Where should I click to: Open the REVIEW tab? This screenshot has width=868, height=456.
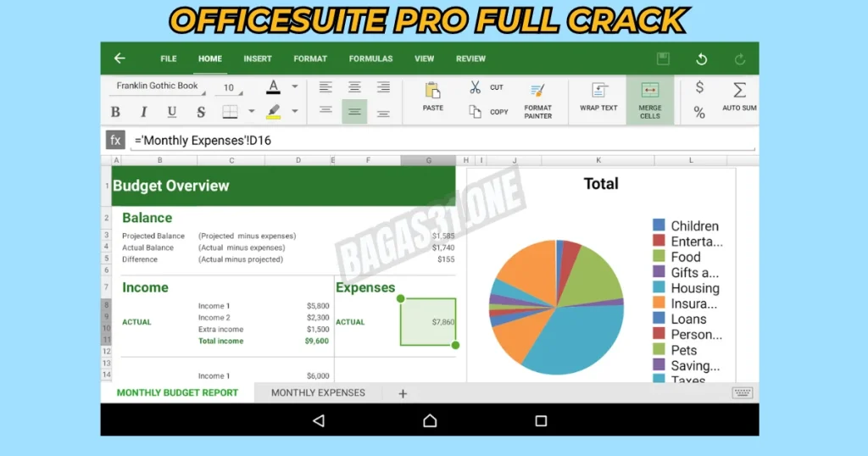470,58
